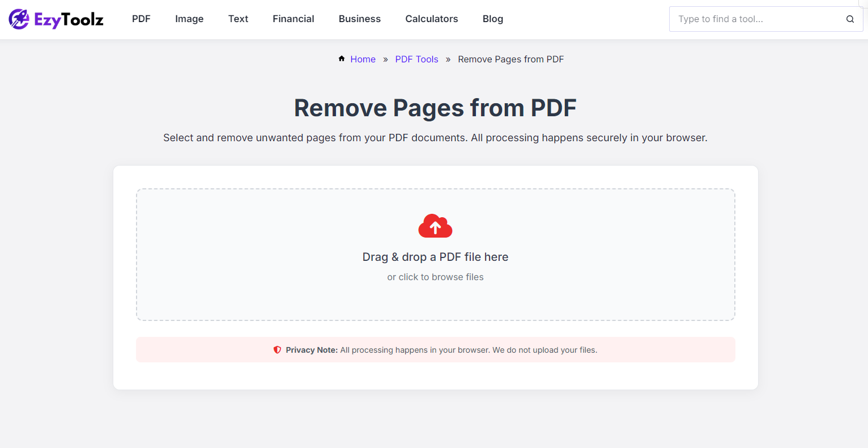Follow the Home breadcrumb link
Viewport: 868px width, 448px height.
click(363, 59)
